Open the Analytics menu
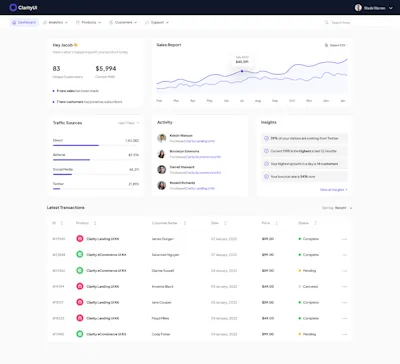The image size is (400, 364). [x=55, y=22]
